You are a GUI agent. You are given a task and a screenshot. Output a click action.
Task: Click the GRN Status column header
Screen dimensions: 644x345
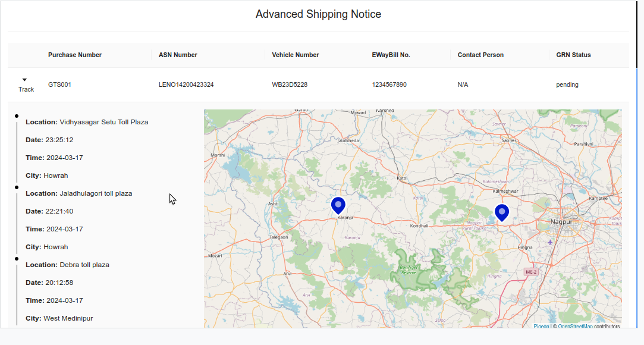point(573,55)
